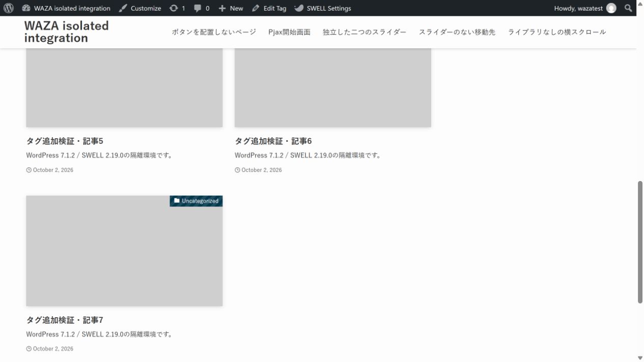Go to the ボタンを配置しないページ nav item
The width and height of the screenshot is (644, 362).
214,32
